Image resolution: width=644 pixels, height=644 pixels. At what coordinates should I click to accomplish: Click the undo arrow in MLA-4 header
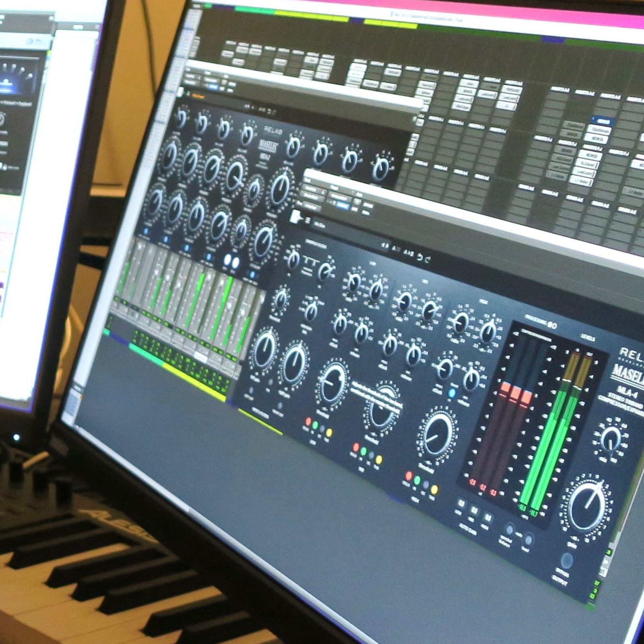[x=420, y=257]
